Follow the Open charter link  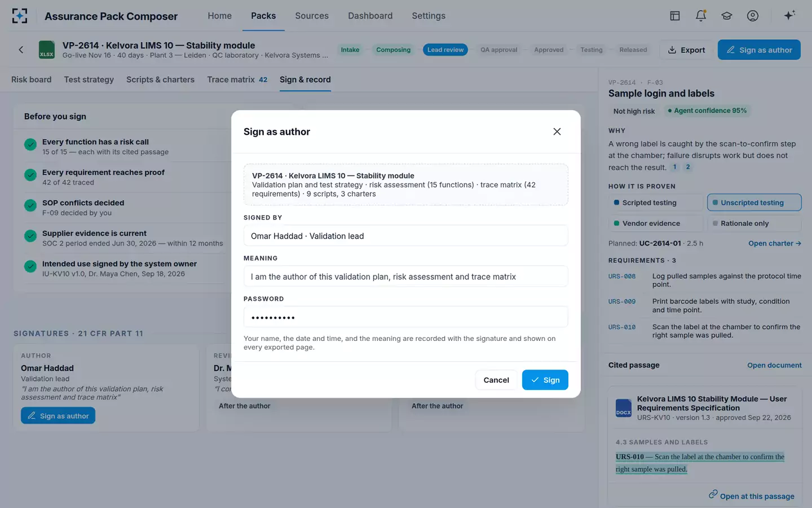click(775, 243)
